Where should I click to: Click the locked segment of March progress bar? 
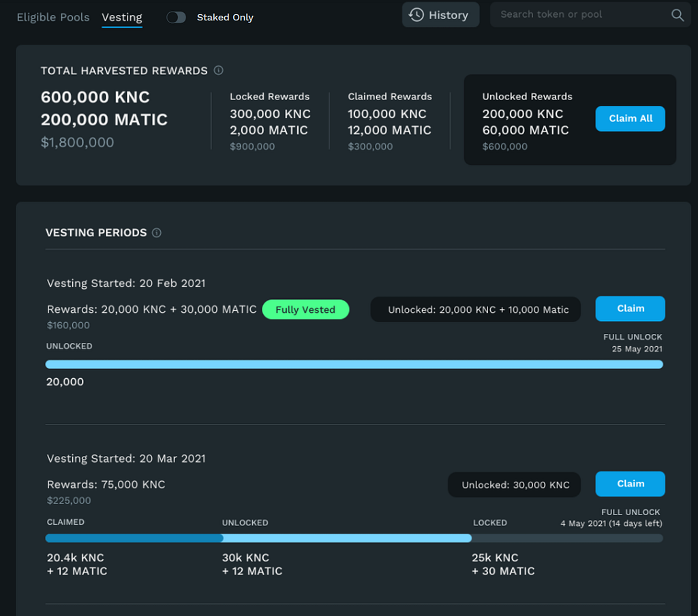click(567, 538)
